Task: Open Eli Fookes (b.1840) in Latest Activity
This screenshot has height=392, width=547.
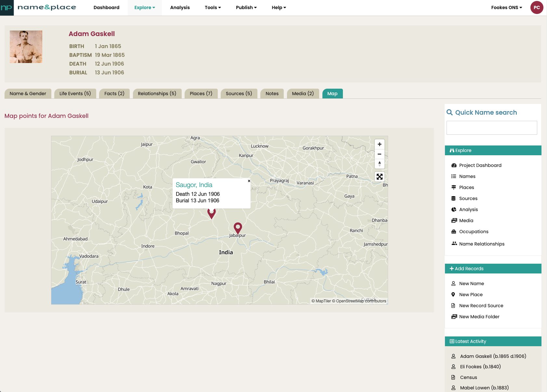Action: (x=480, y=367)
